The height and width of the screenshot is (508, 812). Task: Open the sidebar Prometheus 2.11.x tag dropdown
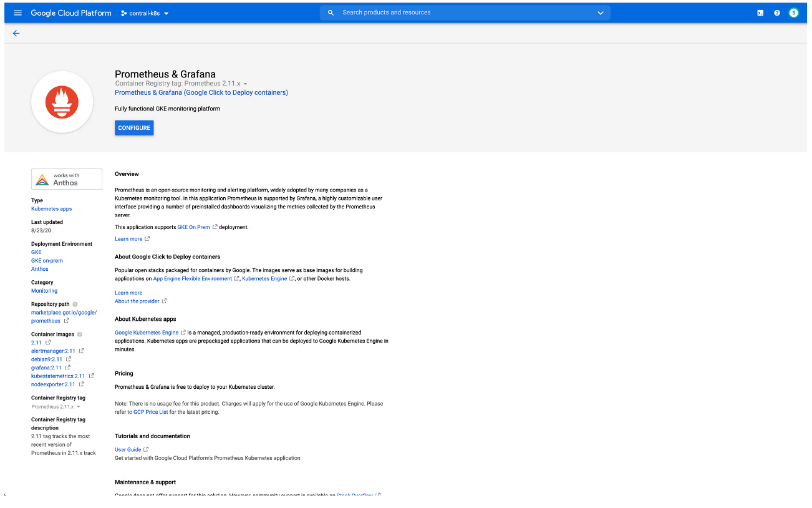coord(56,407)
